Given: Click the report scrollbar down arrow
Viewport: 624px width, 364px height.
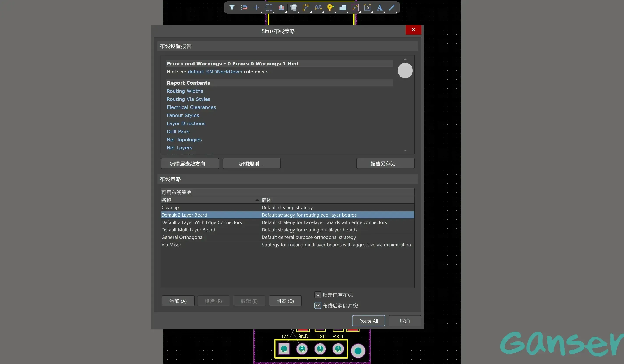Looking at the screenshot, I should tap(405, 150).
